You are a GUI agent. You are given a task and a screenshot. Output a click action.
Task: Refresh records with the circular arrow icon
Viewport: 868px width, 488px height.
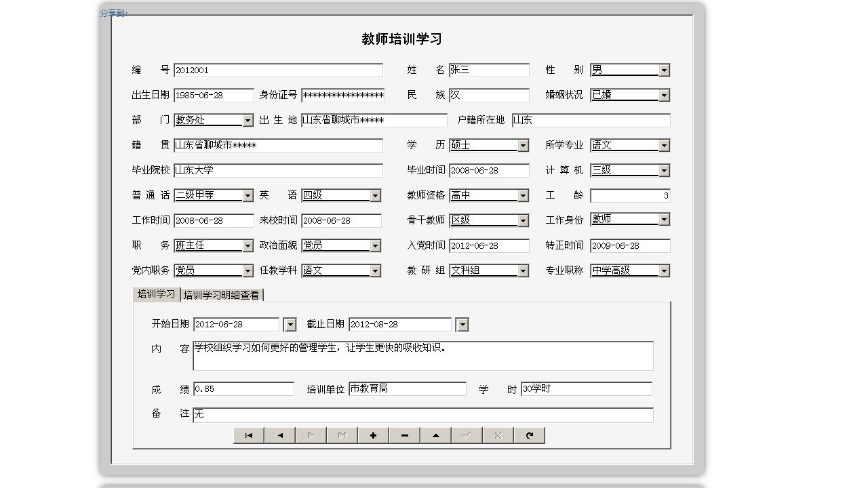click(x=530, y=435)
